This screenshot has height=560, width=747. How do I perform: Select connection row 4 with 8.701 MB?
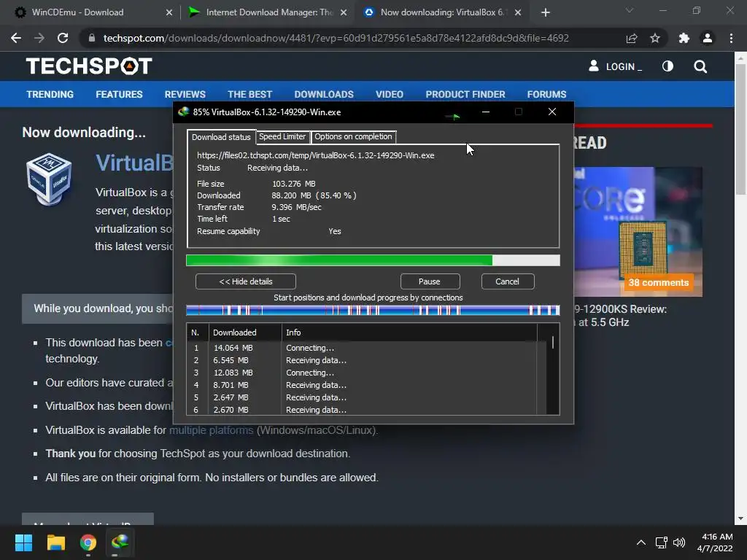tap(366, 385)
